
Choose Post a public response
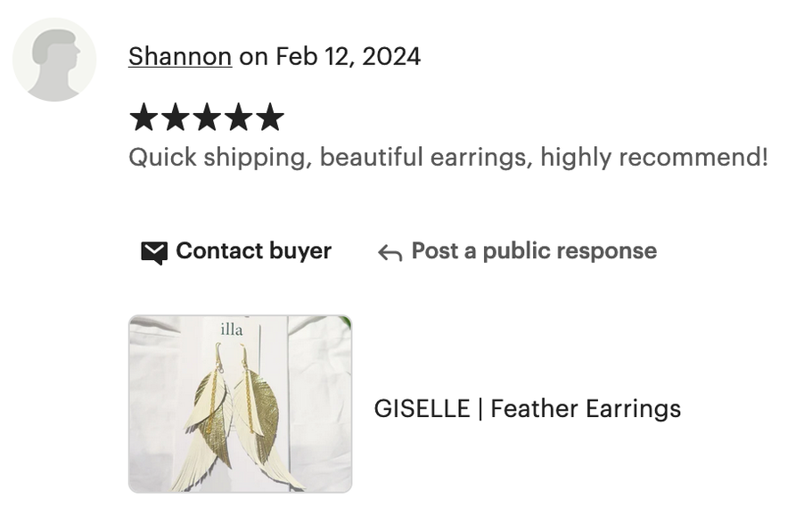point(534,251)
